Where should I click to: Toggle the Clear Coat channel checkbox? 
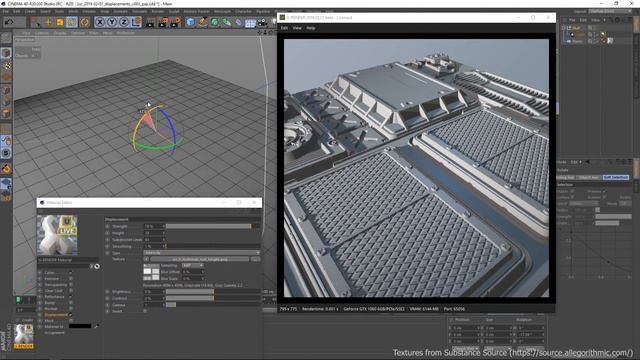(71, 291)
